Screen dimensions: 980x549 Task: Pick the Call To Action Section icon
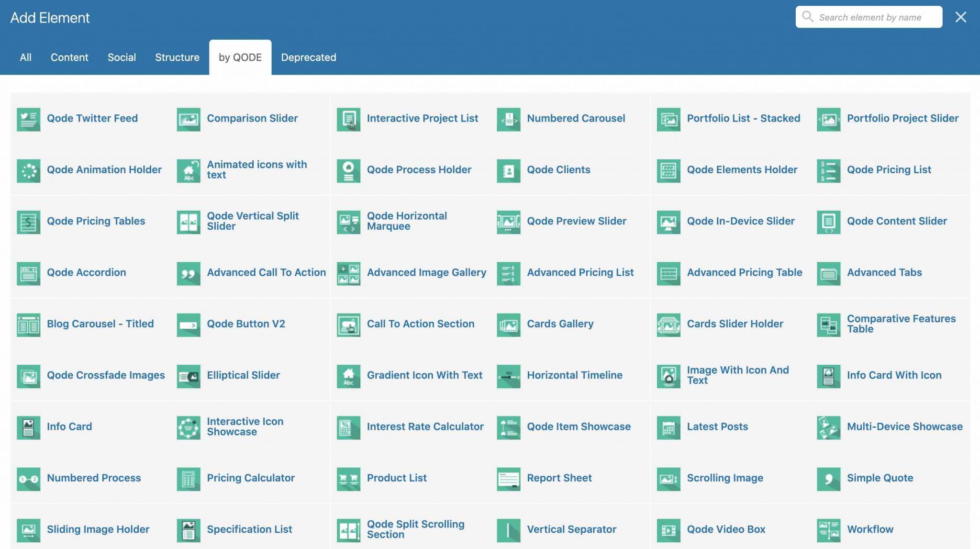pyautogui.click(x=348, y=325)
